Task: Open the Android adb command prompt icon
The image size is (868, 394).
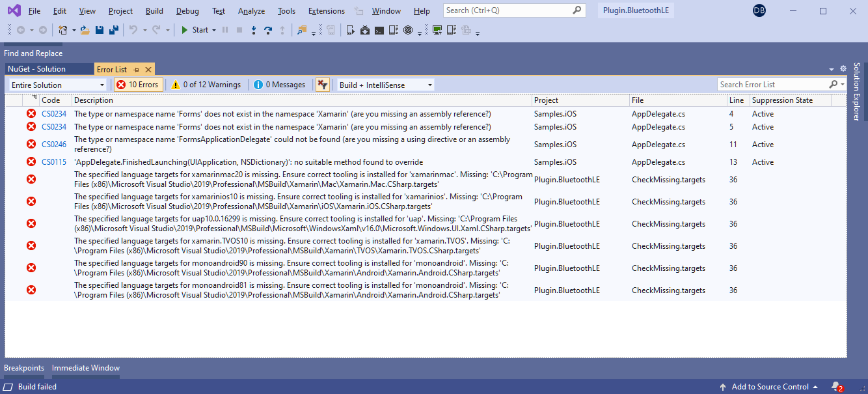Action: coord(379,30)
